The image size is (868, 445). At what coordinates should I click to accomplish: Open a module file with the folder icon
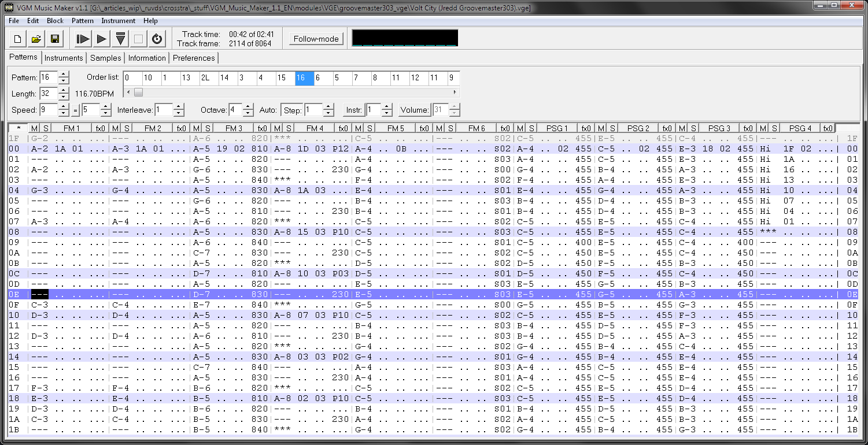(x=36, y=39)
